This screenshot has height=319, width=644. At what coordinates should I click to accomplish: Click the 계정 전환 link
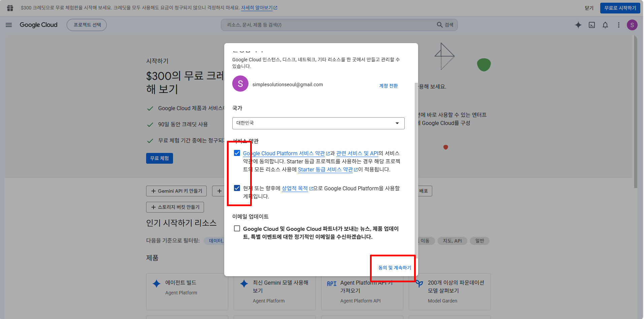[x=388, y=86]
